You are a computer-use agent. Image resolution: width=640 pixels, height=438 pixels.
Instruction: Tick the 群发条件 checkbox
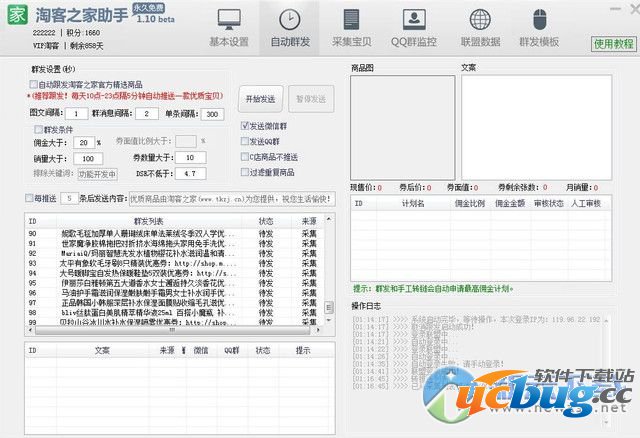(38, 129)
